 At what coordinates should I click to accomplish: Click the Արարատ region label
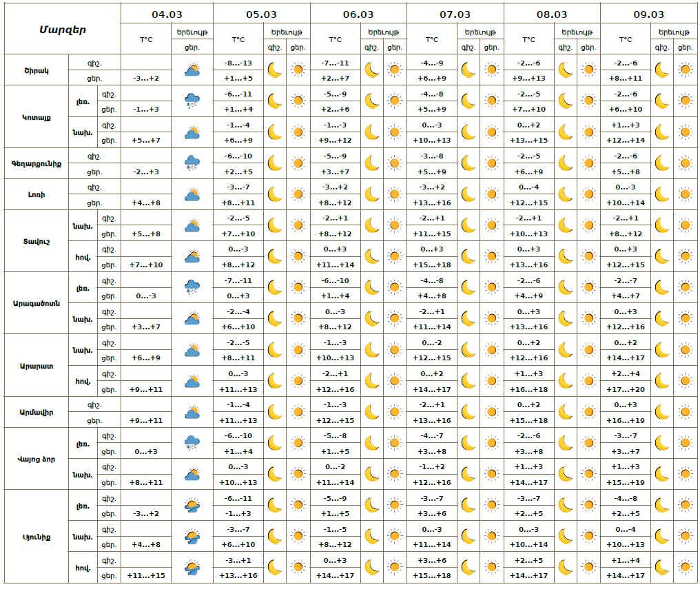pos(37,365)
